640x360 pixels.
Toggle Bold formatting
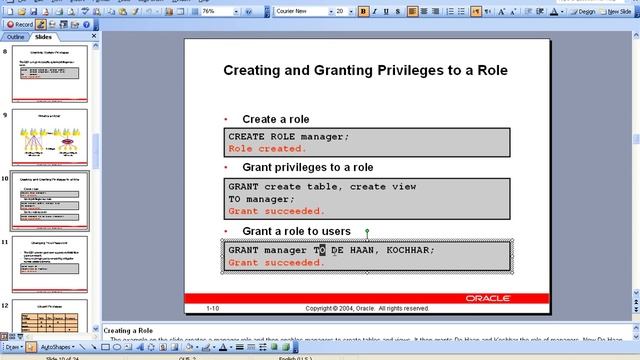pyautogui.click(x=363, y=12)
